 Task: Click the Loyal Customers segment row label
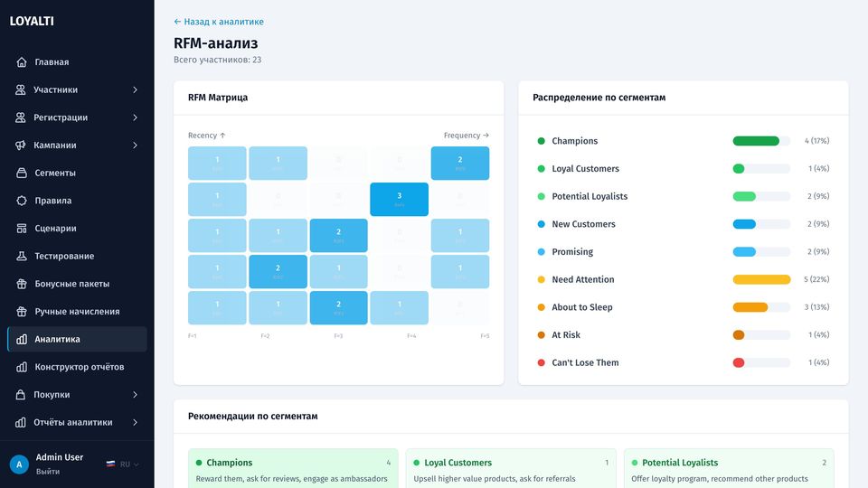585,168
